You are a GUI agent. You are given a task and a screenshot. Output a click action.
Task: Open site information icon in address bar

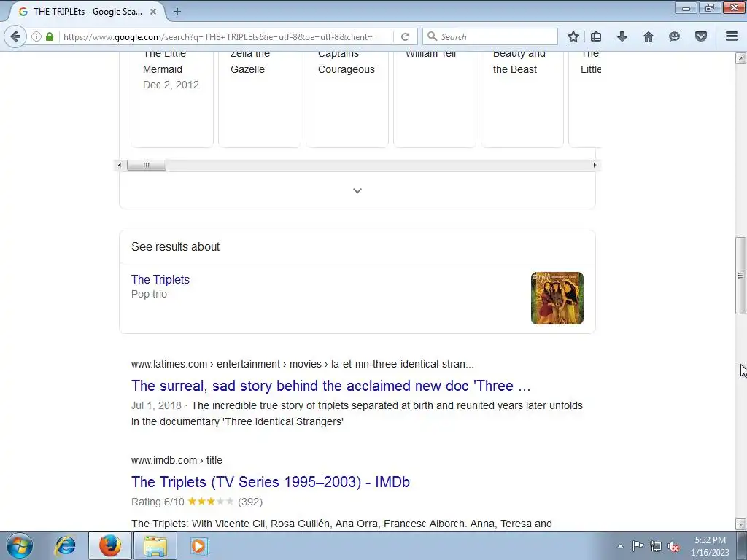36,36
